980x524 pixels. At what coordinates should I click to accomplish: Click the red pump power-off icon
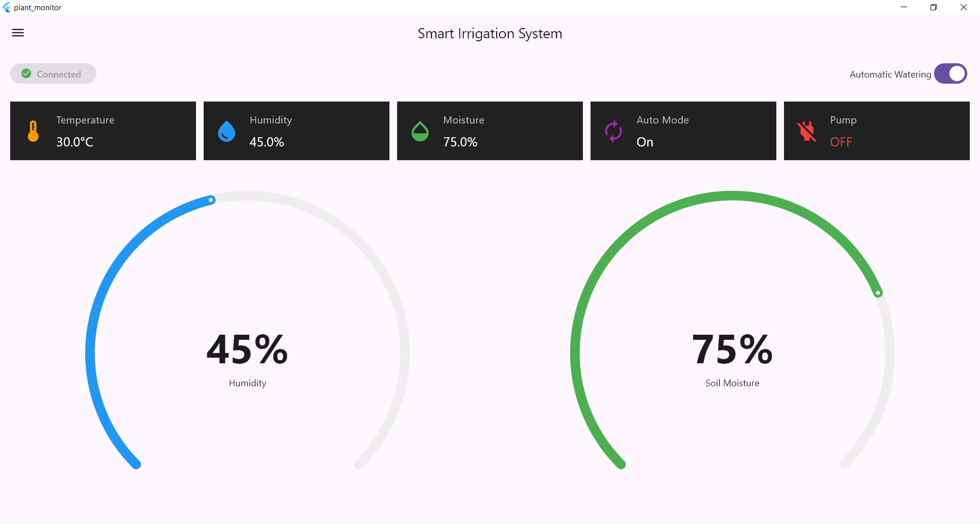point(807,131)
